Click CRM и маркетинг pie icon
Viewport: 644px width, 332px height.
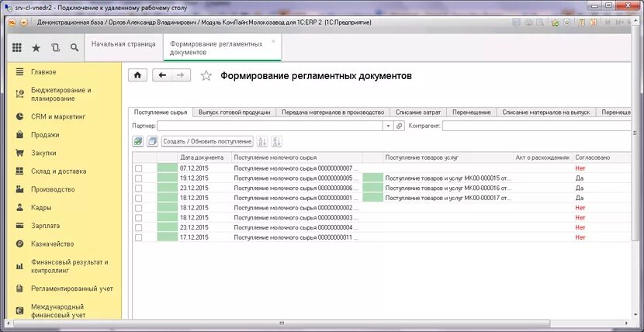[19, 116]
